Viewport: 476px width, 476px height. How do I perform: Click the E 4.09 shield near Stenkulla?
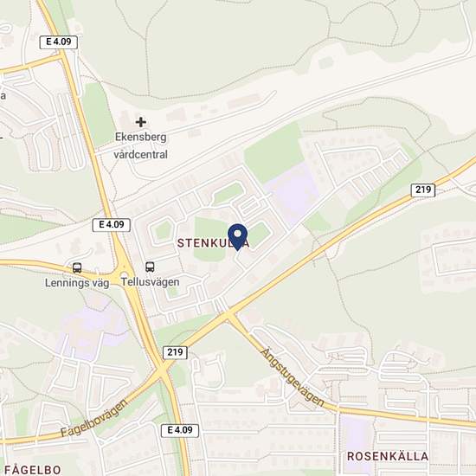click(112, 225)
